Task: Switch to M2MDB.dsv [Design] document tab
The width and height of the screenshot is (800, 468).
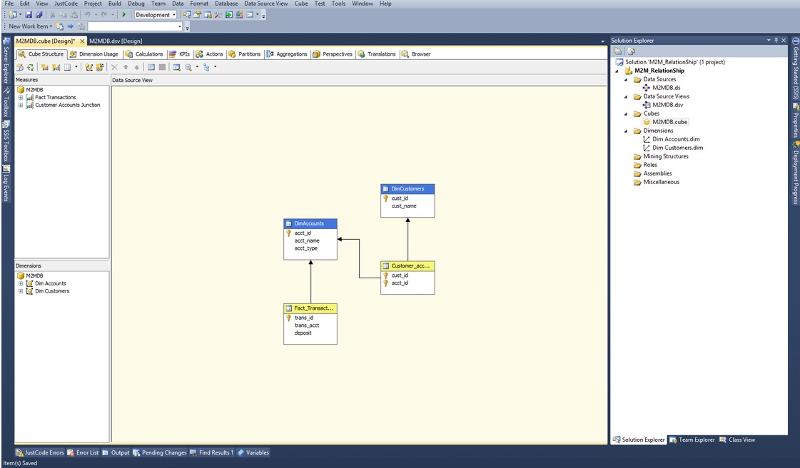Action: pos(116,41)
